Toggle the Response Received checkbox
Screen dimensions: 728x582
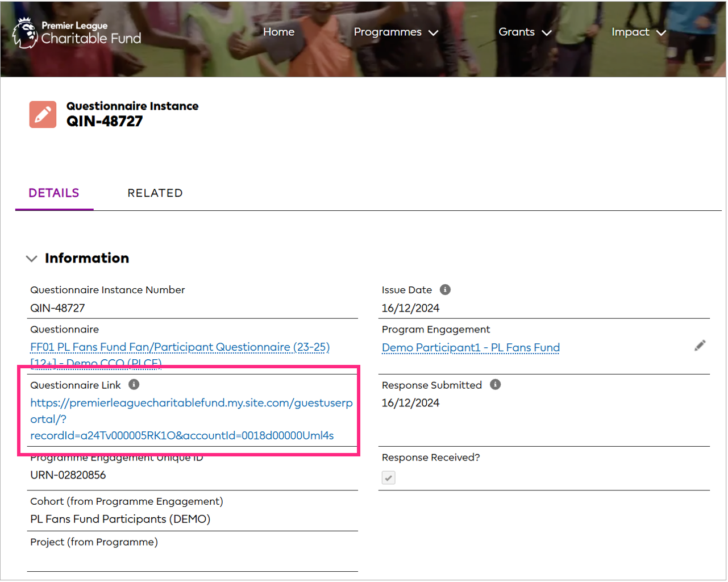click(x=388, y=478)
